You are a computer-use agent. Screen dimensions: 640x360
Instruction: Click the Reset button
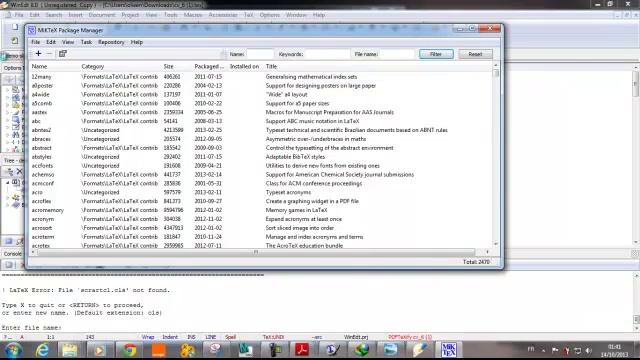(x=475, y=54)
